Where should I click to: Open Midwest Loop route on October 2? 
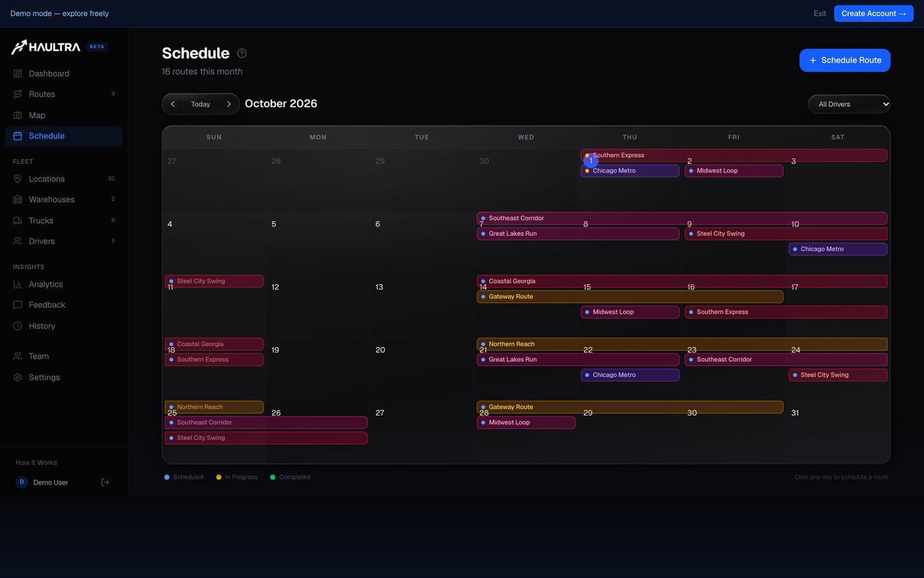[734, 170]
